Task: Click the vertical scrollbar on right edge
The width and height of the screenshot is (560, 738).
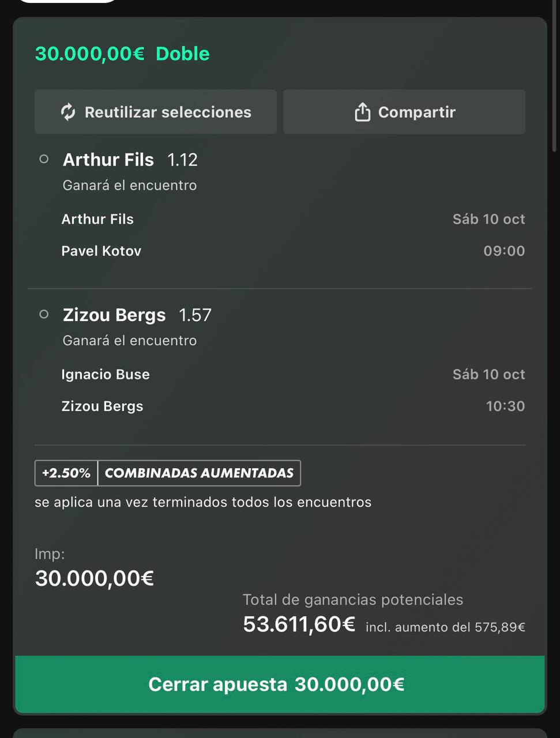Action: (x=556, y=75)
